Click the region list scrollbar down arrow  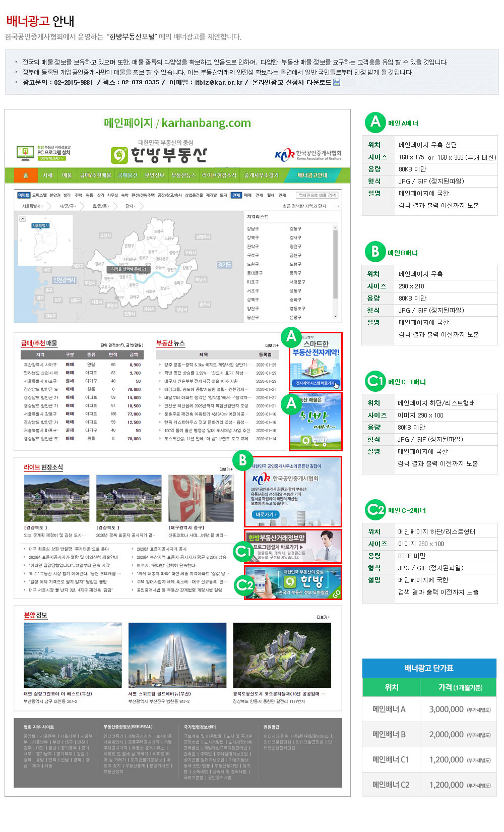(x=336, y=316)
